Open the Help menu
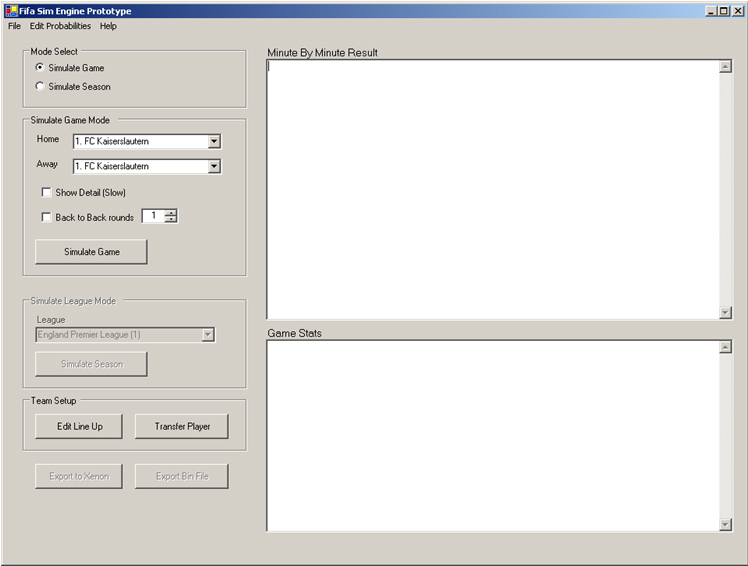The height and width of the screenshot is (566, 748). (108, 26)
